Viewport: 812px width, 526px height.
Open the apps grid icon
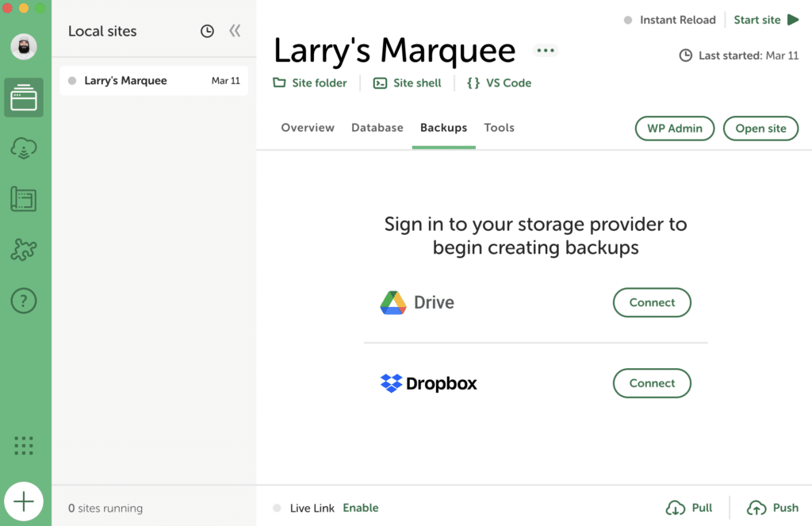click(x=24, y=446)
